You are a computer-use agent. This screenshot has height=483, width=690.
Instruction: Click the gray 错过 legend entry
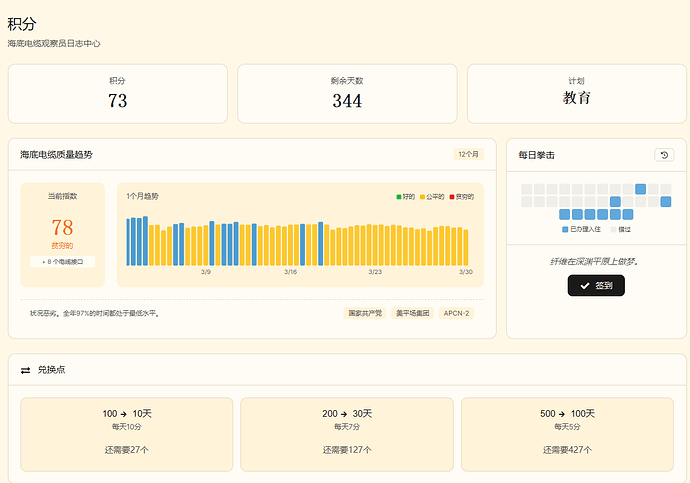click(620, 229)
